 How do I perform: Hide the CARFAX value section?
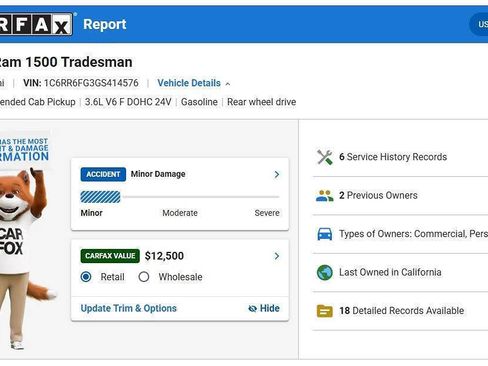tap(264, 308)
